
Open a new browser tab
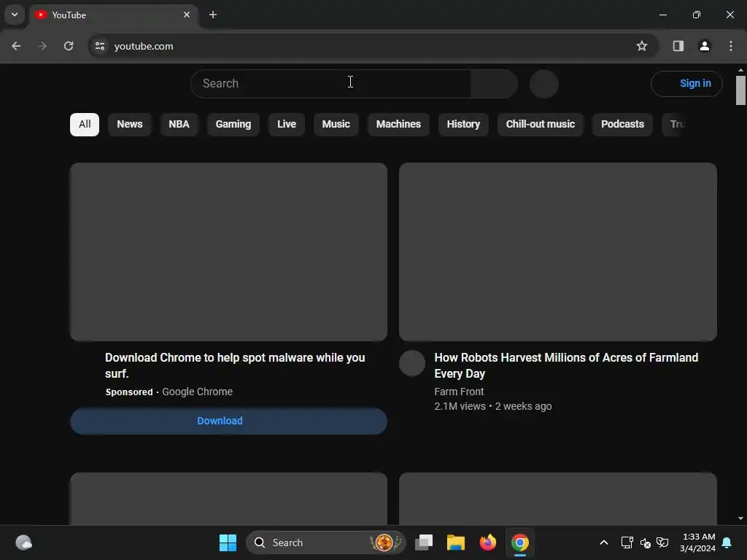tap(213, 15)
